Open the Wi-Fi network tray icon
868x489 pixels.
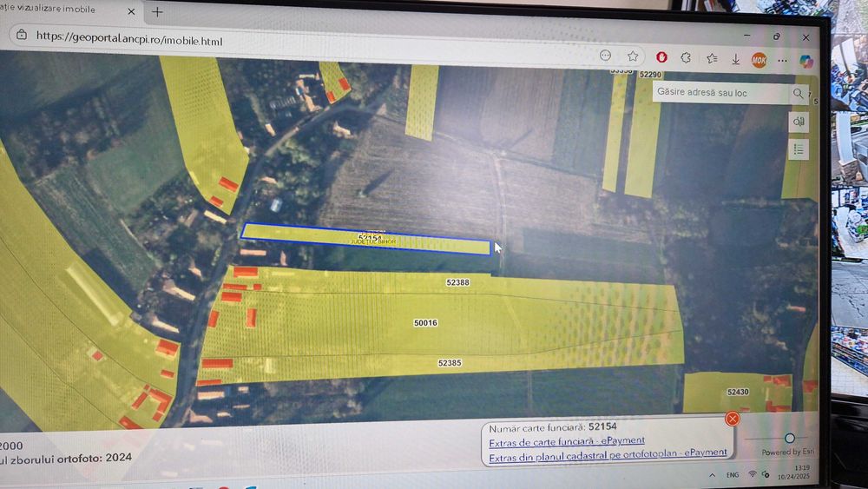click(x=753, y=474)
